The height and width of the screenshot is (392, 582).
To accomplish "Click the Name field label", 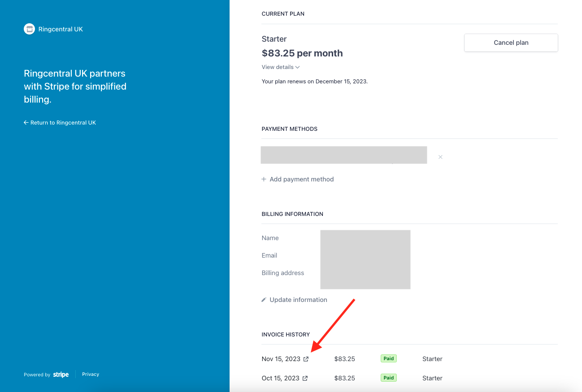I will (x=270, y=238).
